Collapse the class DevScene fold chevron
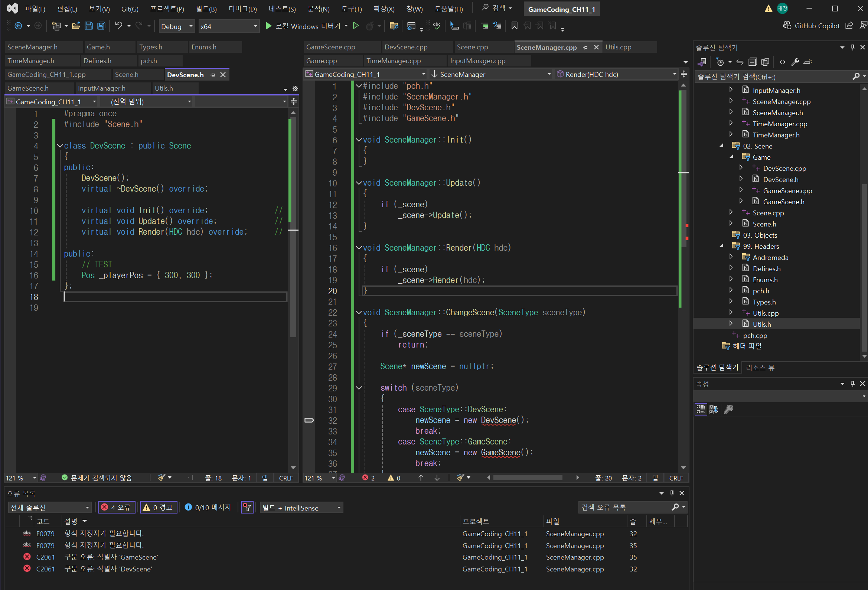 pos(60,146)
